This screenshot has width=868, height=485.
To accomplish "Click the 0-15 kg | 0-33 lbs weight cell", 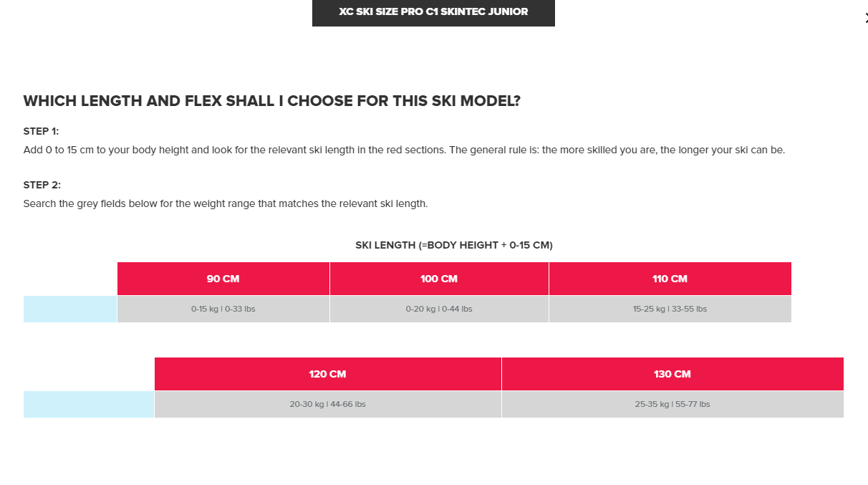I will click(223, 309).
